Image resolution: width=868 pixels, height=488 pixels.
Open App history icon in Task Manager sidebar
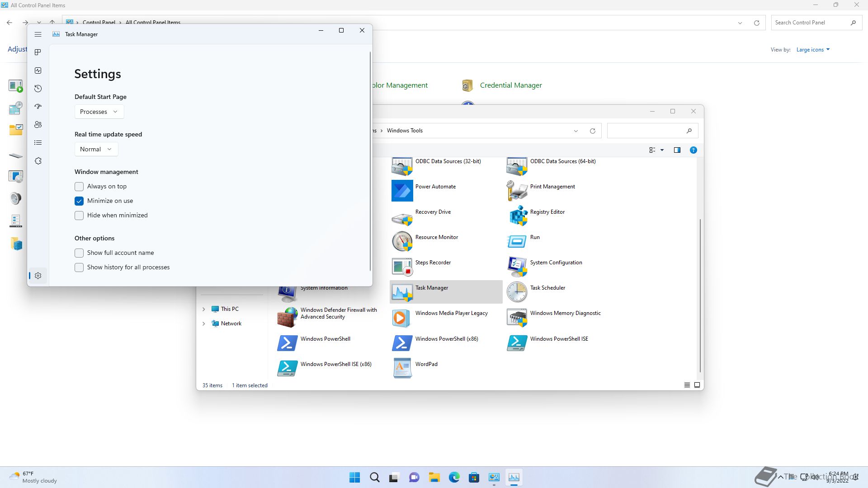coord(38,89)
